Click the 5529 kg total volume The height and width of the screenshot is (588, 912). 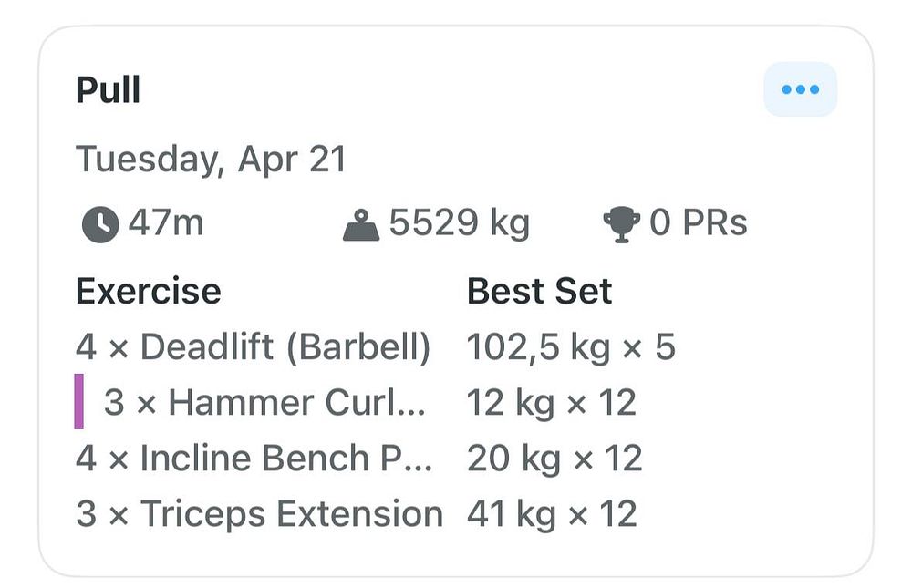click(459, 223)
